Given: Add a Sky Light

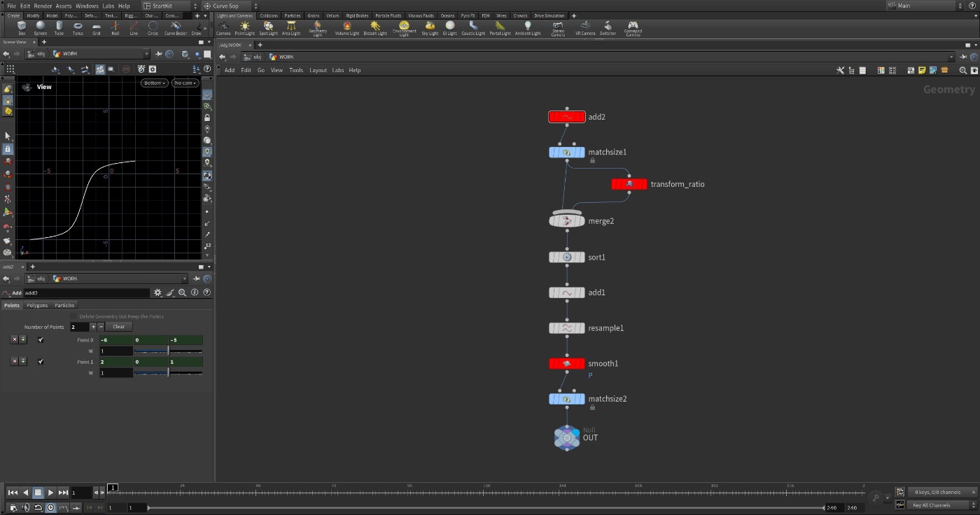Looking at the screenshot, I should coord(430,28).
